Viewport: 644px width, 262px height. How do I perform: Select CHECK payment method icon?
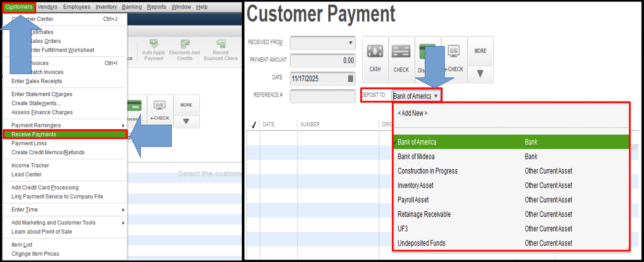click(401, 59)
